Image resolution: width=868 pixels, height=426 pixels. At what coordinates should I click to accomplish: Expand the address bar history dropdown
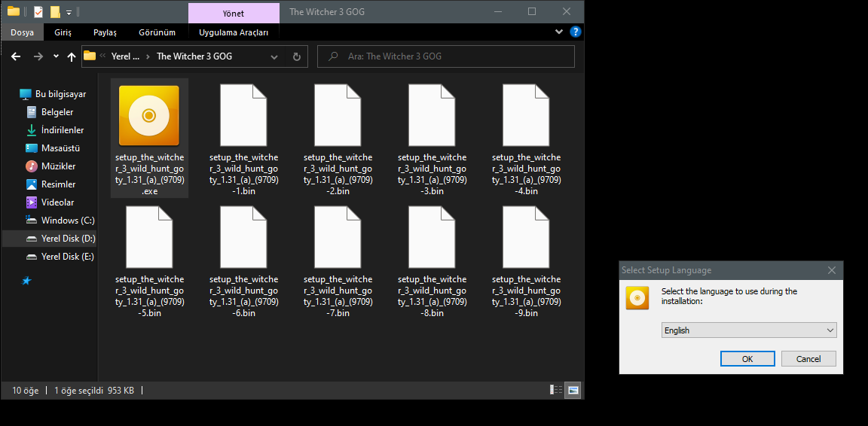point(274,56)
